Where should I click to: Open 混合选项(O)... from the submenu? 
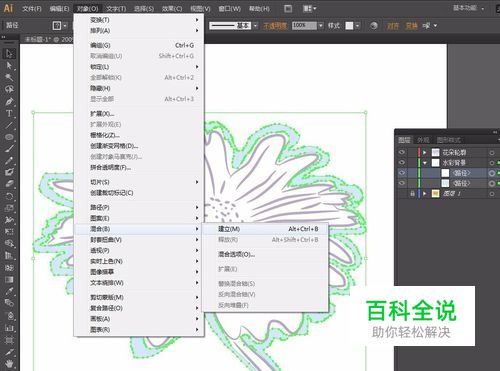(x=265, y=254)
